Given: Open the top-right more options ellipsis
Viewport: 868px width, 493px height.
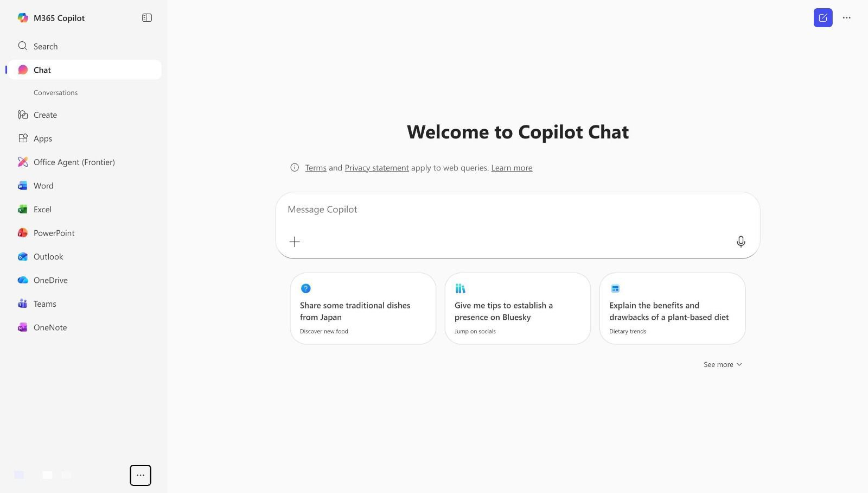Looking at the screenshot, I should [846, 18].
